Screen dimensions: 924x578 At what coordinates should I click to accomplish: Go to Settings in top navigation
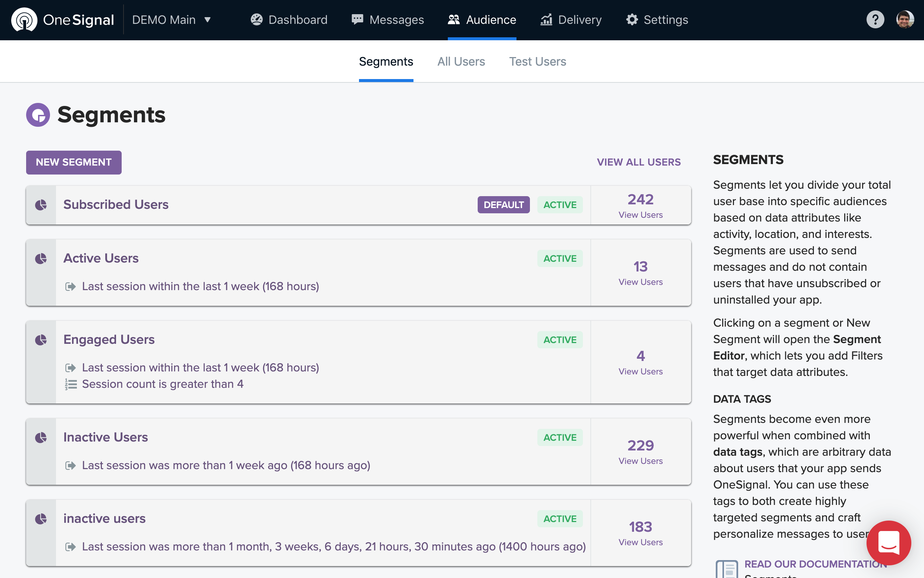pos(657,19)
